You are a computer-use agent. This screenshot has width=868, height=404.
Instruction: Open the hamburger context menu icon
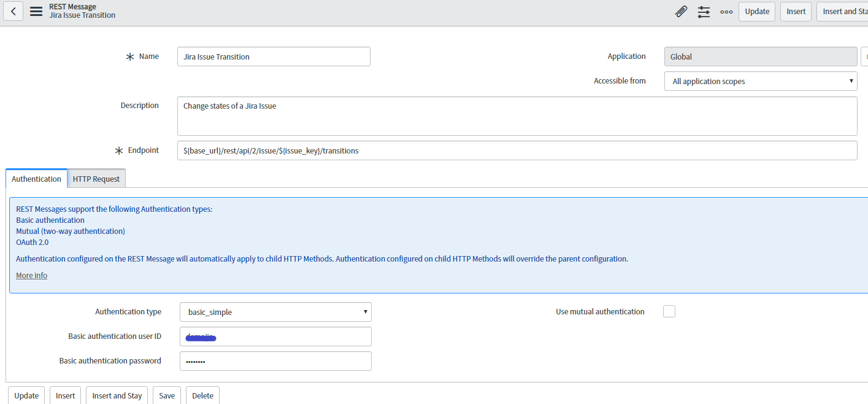pyautogui.click(x=36, y=11)
